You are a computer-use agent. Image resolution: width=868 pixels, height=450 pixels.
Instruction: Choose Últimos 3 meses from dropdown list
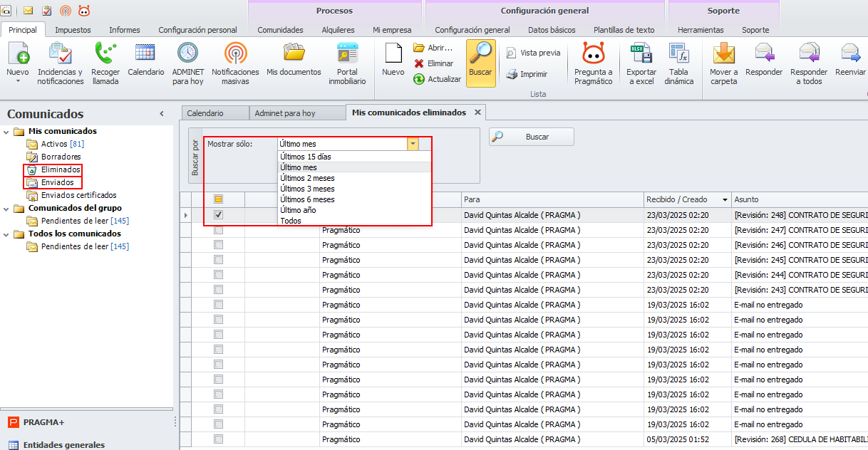307,189
